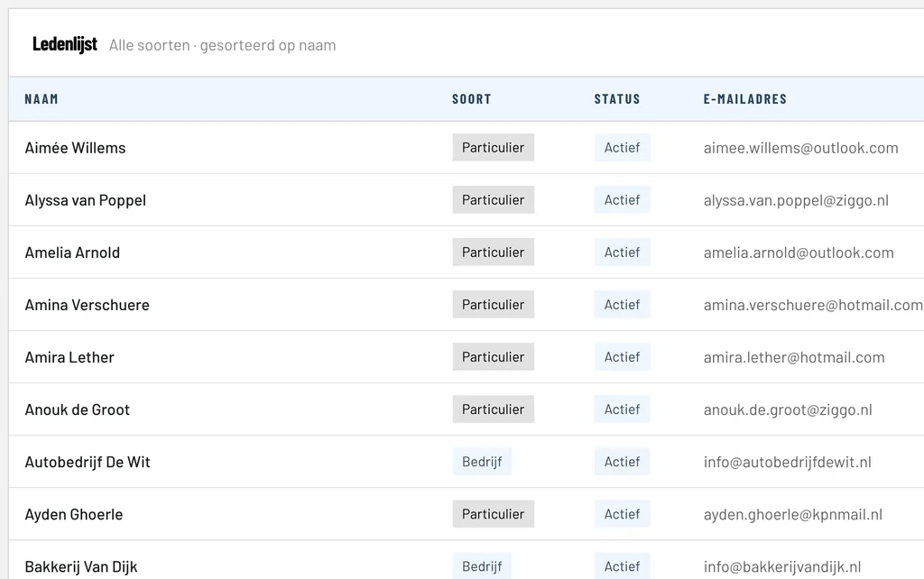This screenshot has height=579, width=924.
Task: Click the Bakkerij Van Dijk name
Action: (81, 567)
